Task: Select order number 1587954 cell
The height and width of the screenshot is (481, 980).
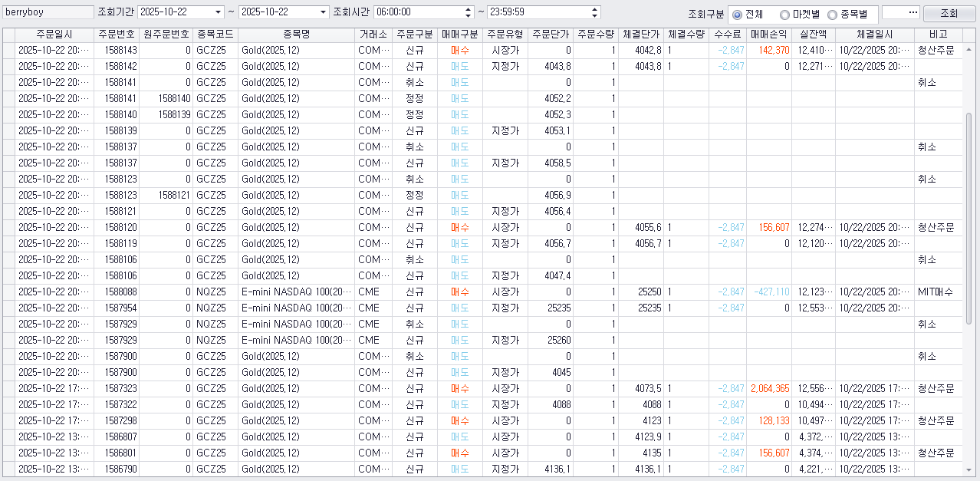Action: 117,308
